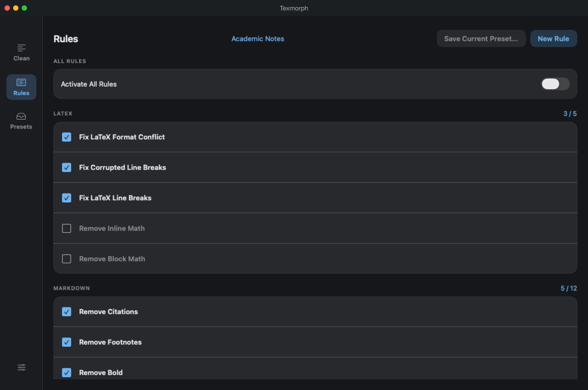
Task: Select the Rules sidebar tab
Action: (21, 87)
